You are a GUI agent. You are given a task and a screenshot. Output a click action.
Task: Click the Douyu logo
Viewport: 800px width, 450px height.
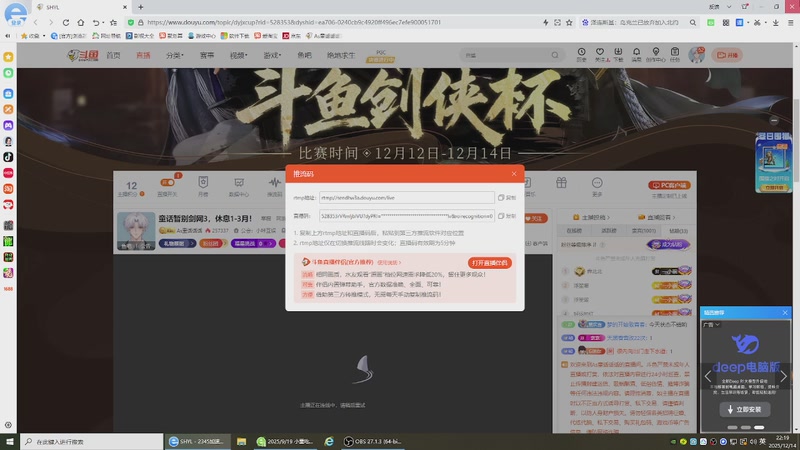pyautogui.click(x=83, y=55)
